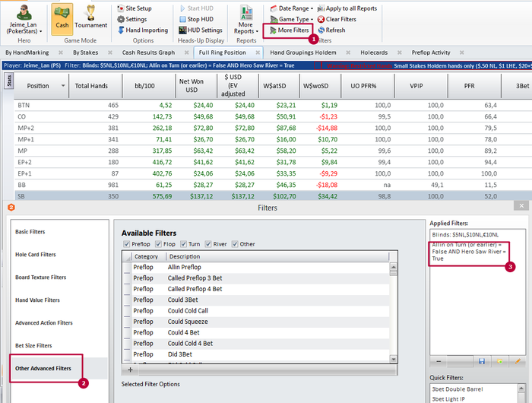
Task: Select the BTN position row
Action: pyautogui.click(x=273, y=105)
